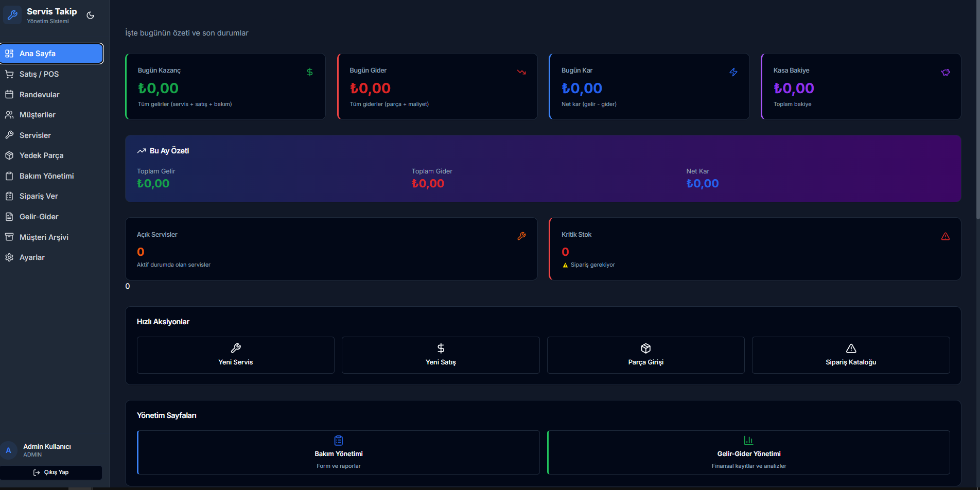This screenshot has height=490, width=980.
Task: Click the small yellow warning beside Sipariş gerekiyor
Action: click(x=565, y=265)
